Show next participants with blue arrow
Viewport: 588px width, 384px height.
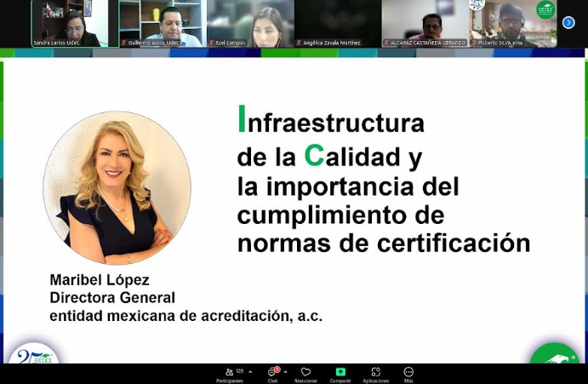pos(568,23)
